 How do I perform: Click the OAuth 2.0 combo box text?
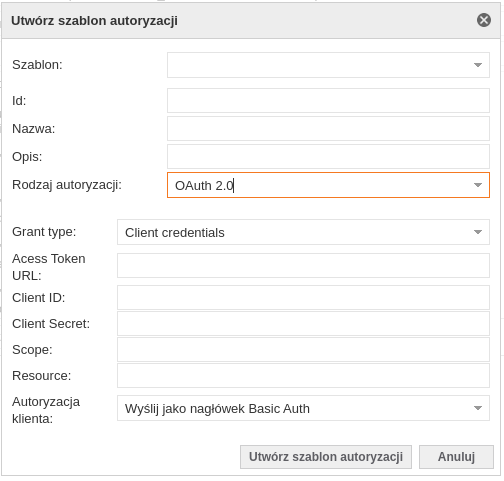tap(204, 186)
